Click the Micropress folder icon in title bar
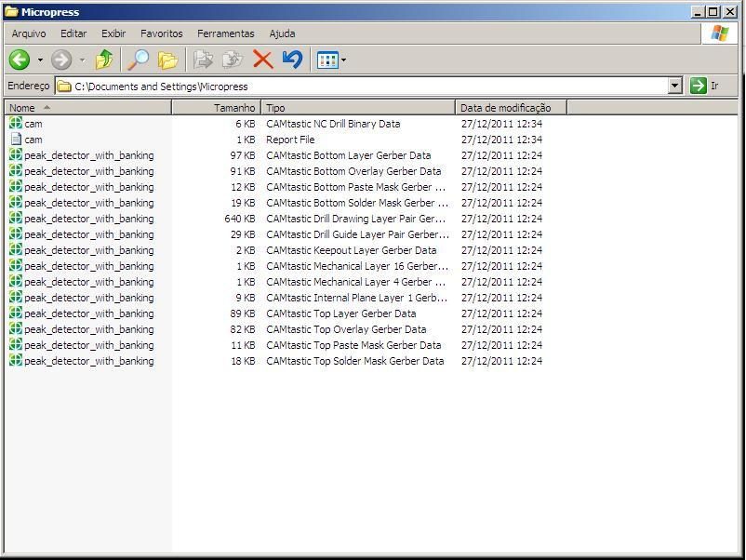Viewport: 746px width, 560px height. click(11, 11)
